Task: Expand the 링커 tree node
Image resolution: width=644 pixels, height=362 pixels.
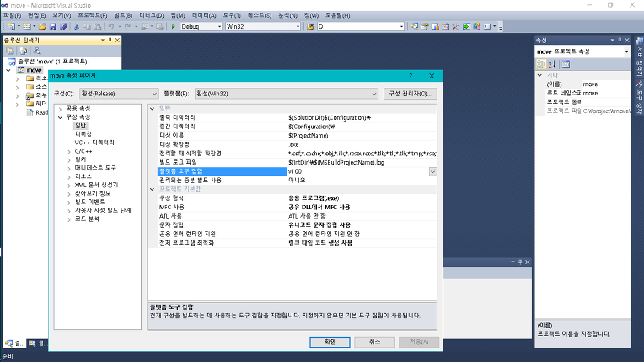Action: (69, 160)
